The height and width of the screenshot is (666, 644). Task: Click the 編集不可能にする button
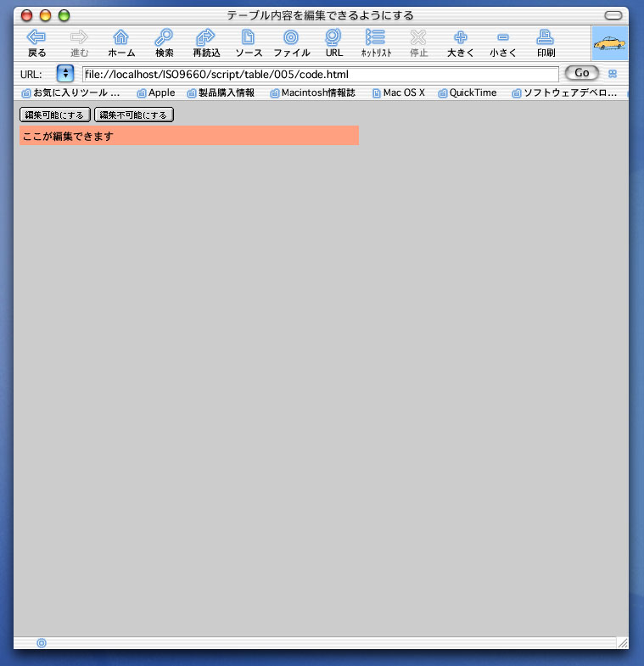134,115
